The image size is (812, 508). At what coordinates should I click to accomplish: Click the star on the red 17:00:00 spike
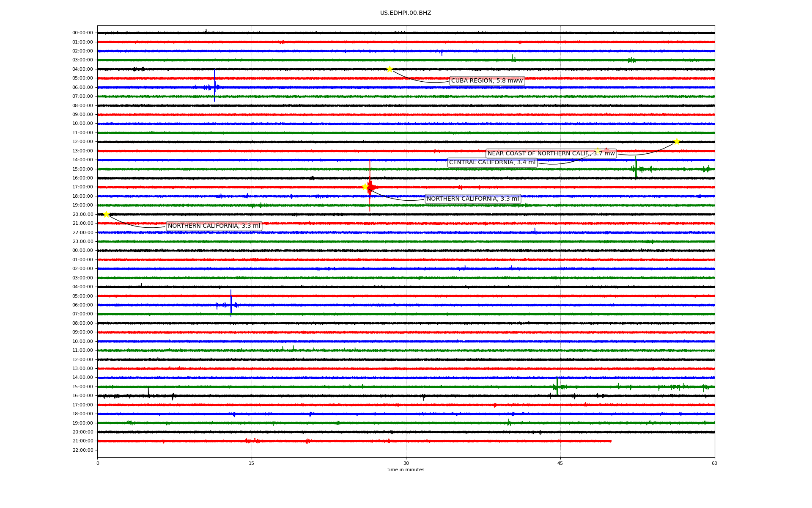click(x=365, y=187)
